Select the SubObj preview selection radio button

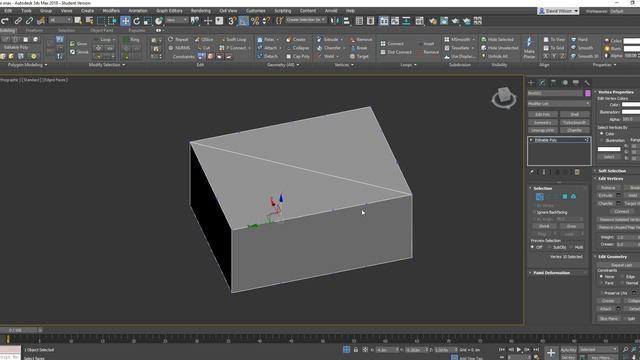pos(550,247)
